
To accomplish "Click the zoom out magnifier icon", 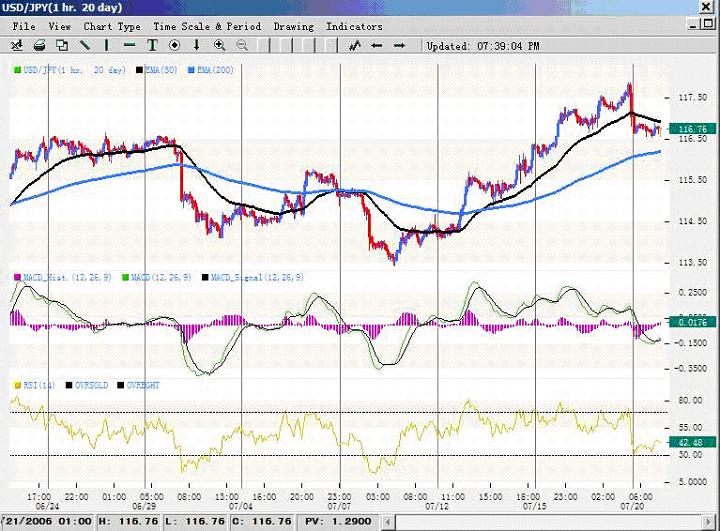I will [241, 45].
